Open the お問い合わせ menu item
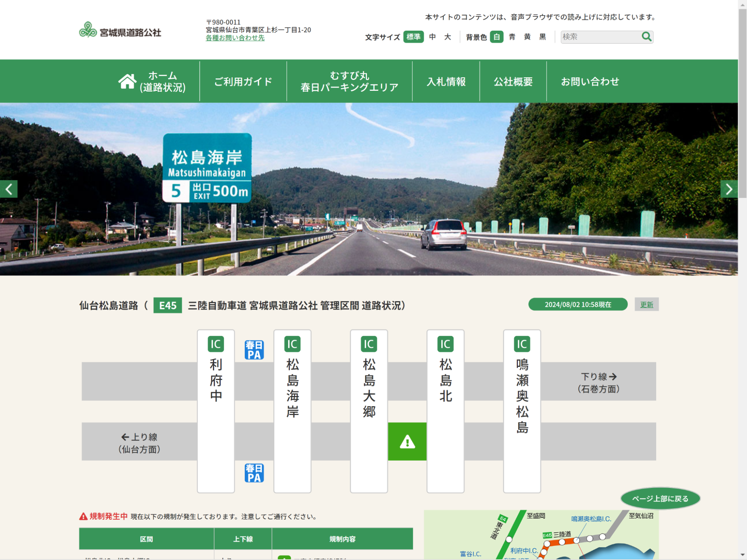 [590, 81]
